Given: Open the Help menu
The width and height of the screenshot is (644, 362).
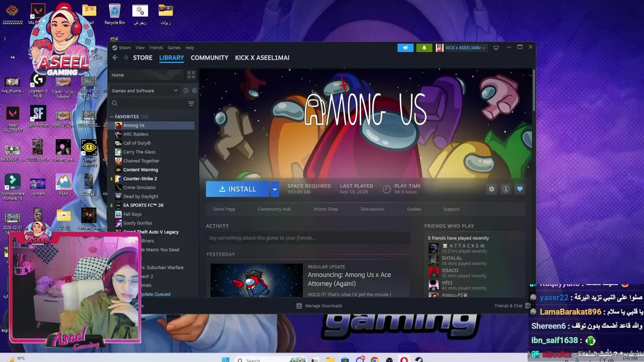Looking at the screenshot, I should pos(190,48).
